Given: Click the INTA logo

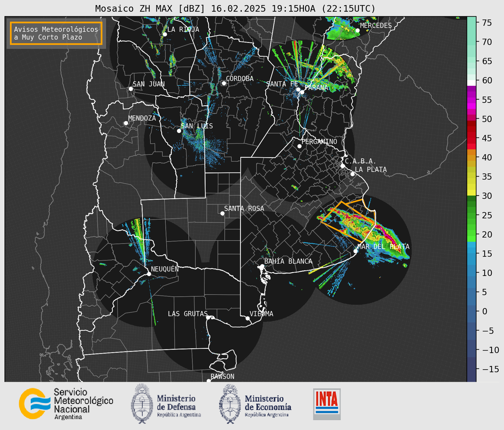Looking at the screenshot, I should (327, 404).
